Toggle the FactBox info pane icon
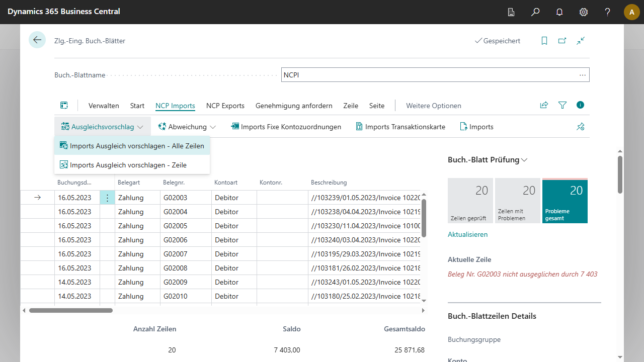Viewport: 644px width, 362px height. (580, 105)
